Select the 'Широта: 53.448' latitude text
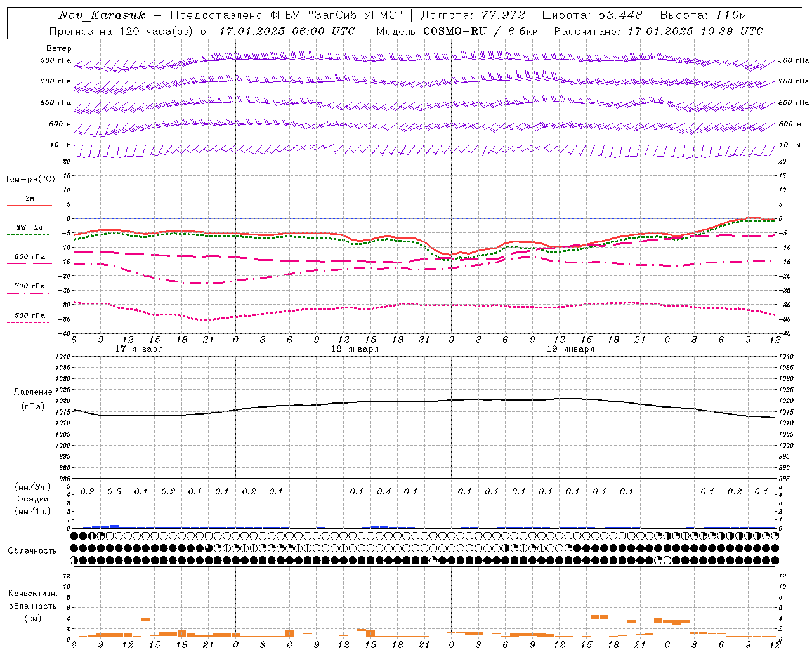This screenshot has width=812, height=650. (x=592, y=15)
